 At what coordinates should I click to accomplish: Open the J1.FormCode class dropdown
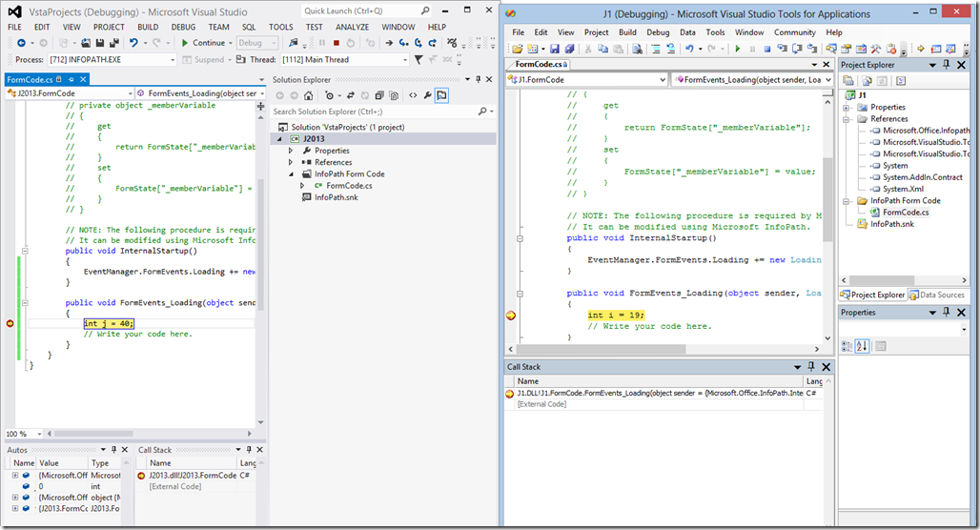pos(664,80)
